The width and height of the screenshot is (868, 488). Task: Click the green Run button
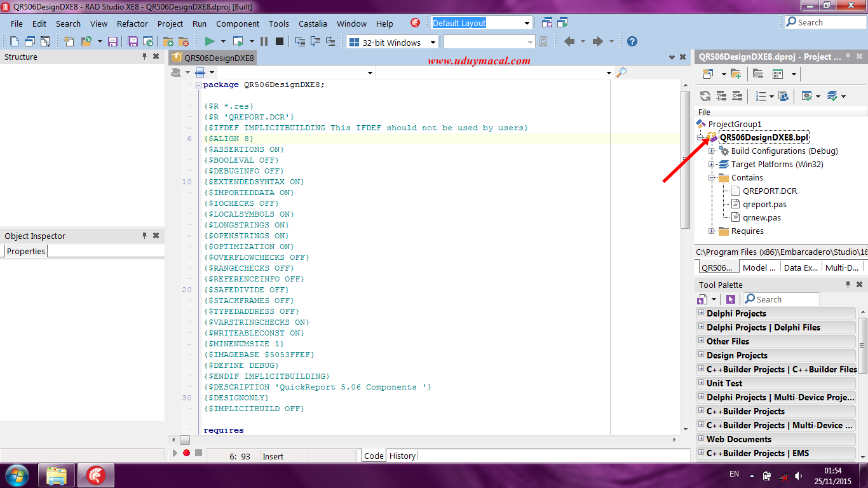pos(210,41)
